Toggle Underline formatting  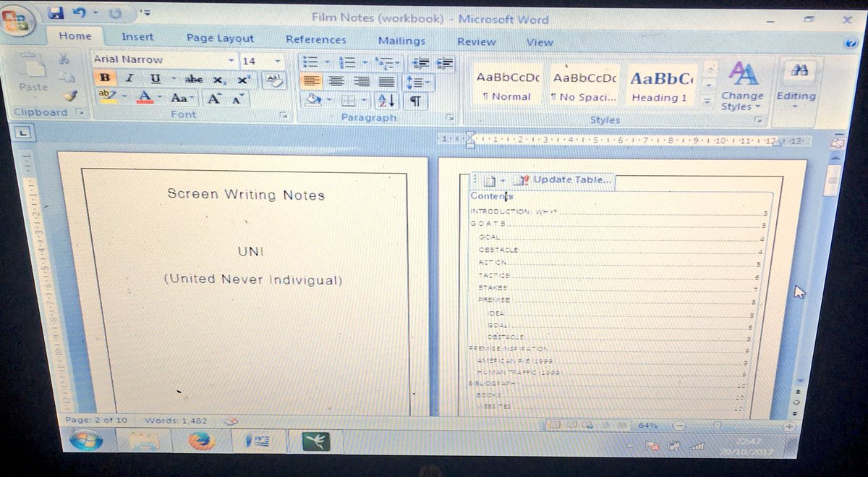(155, 78)
